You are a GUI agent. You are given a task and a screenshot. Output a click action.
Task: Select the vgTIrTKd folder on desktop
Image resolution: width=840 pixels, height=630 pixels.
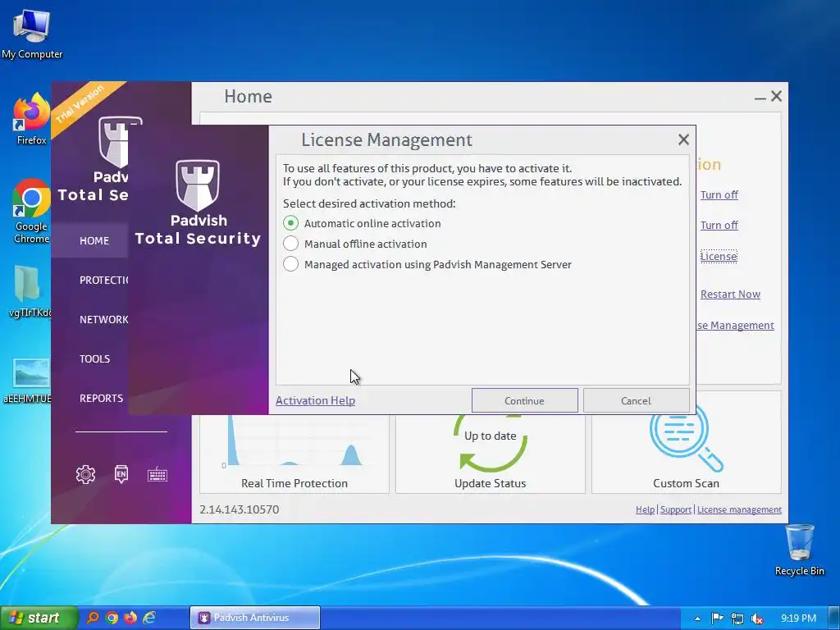point(30,291)
